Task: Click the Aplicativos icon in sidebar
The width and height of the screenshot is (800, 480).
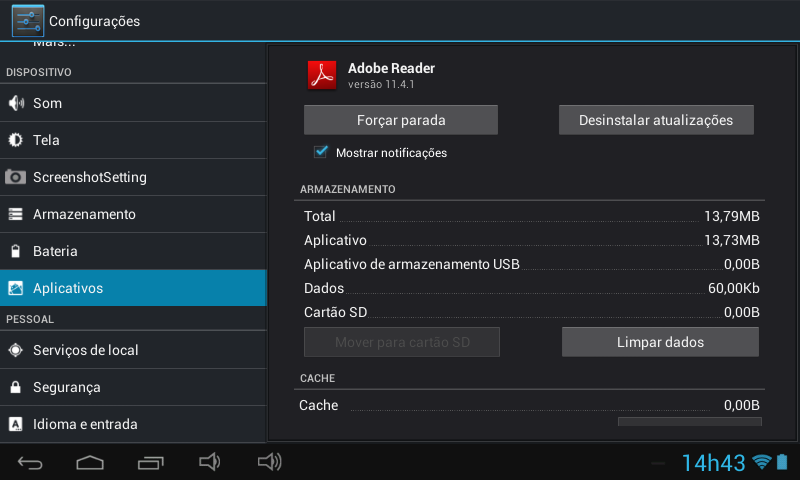Action: [x=16, y=288]
